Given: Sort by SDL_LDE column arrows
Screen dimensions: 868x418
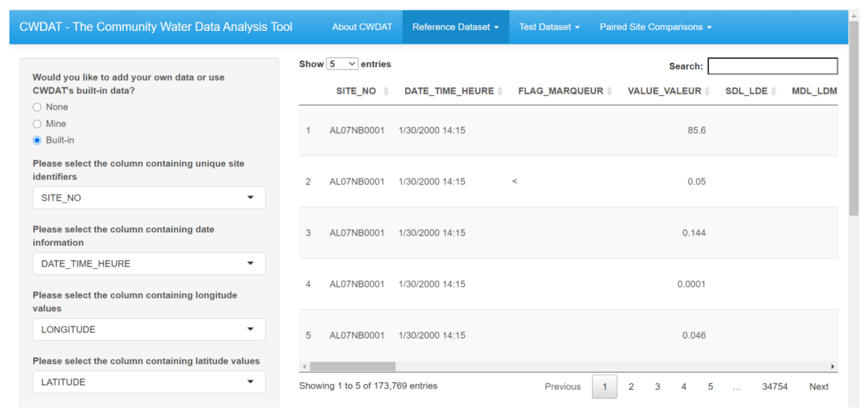Looking at the screenshot, I should pos(774,91).
